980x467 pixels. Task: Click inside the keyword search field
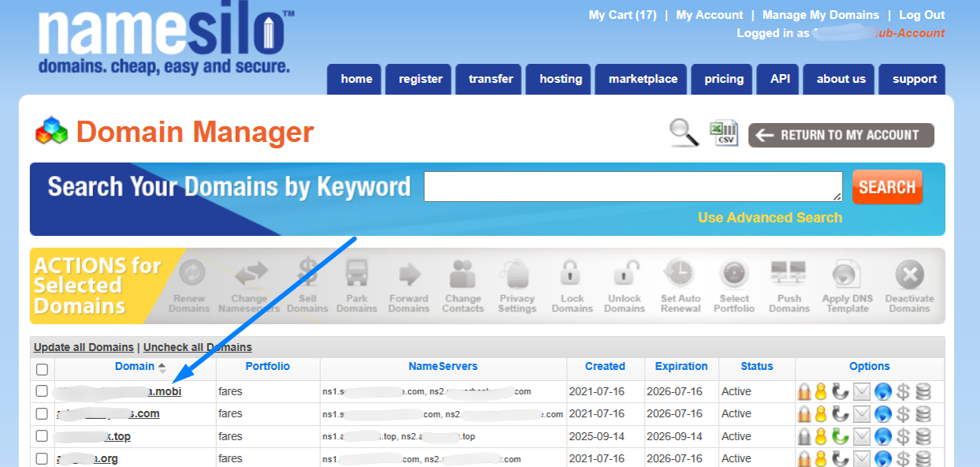point(631,186)
